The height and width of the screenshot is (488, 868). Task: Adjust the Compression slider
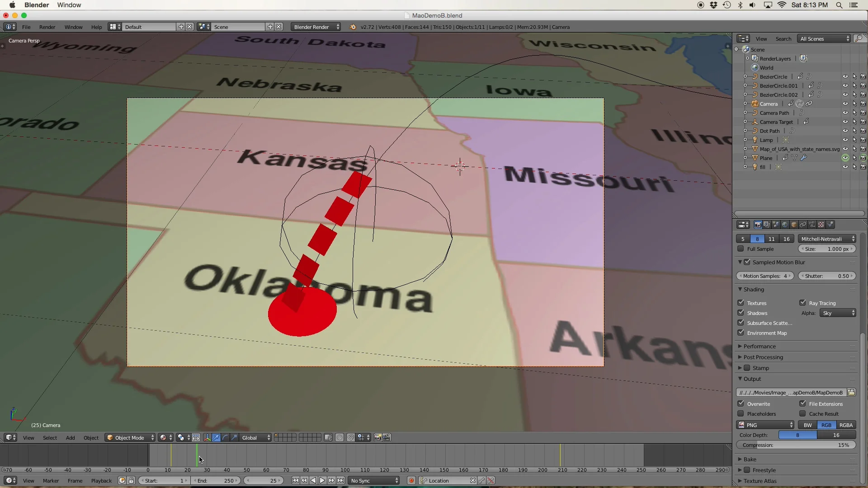tap(796, 445)
